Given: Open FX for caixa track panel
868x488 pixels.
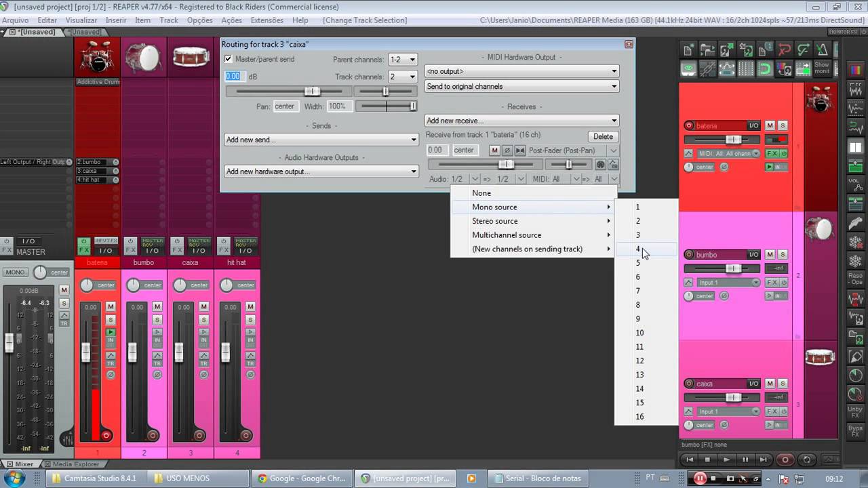Looking at the screenshot, I should 772,411.
